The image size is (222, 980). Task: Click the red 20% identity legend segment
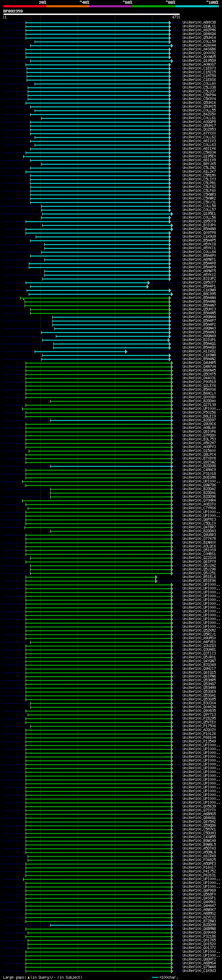click(25, 6)
